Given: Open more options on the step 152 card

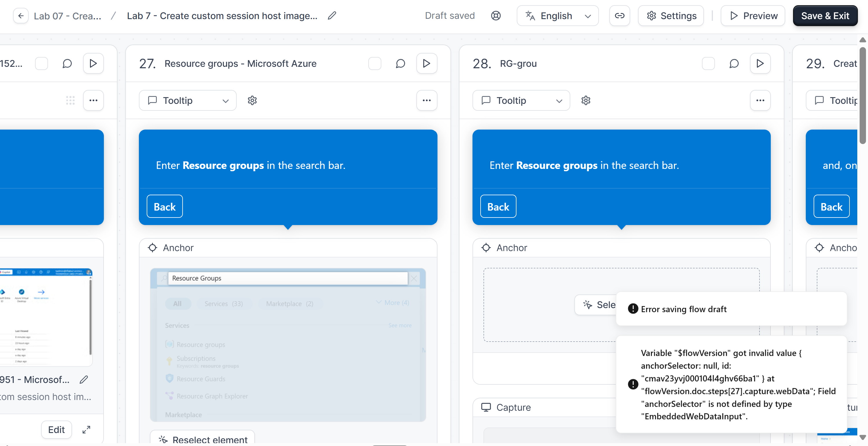Looking at the screenshot, I should click(93, 100).
